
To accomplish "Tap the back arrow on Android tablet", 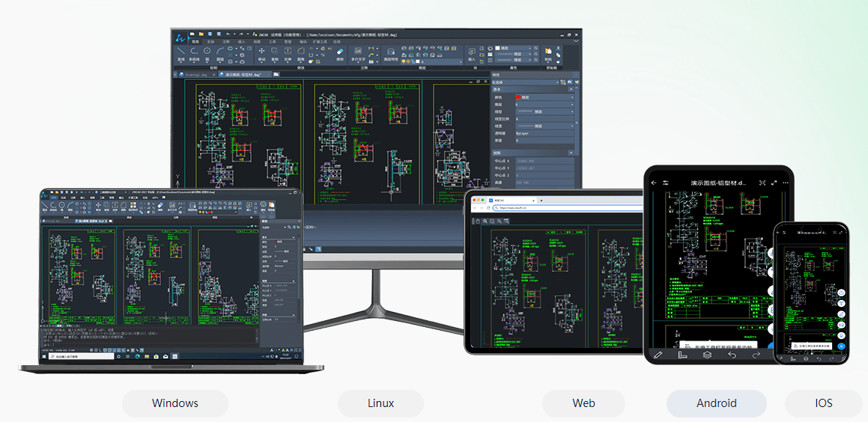I will click(655, 183).
